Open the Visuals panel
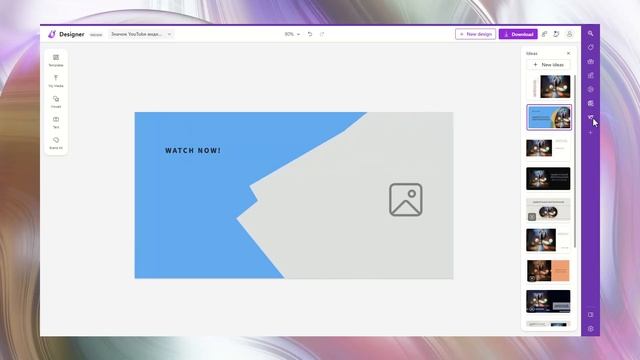The image size is (640, 360). [x=56, y=102]
